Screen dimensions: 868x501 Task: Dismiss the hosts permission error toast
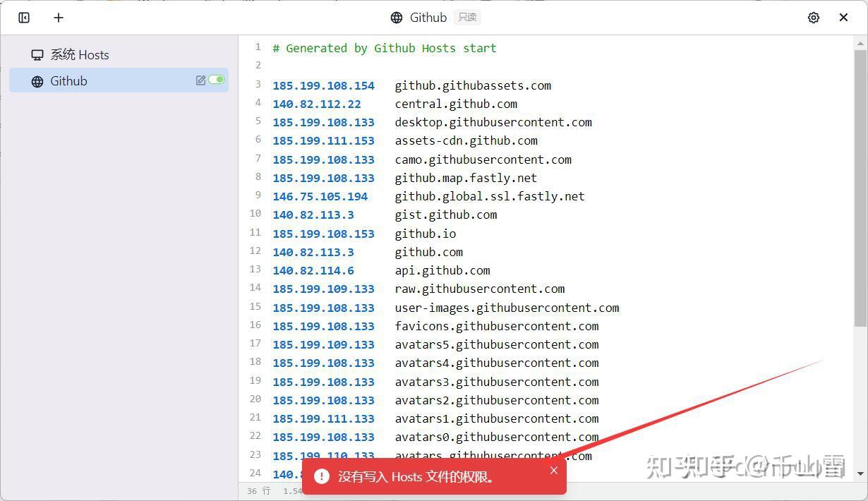point(554,470)
